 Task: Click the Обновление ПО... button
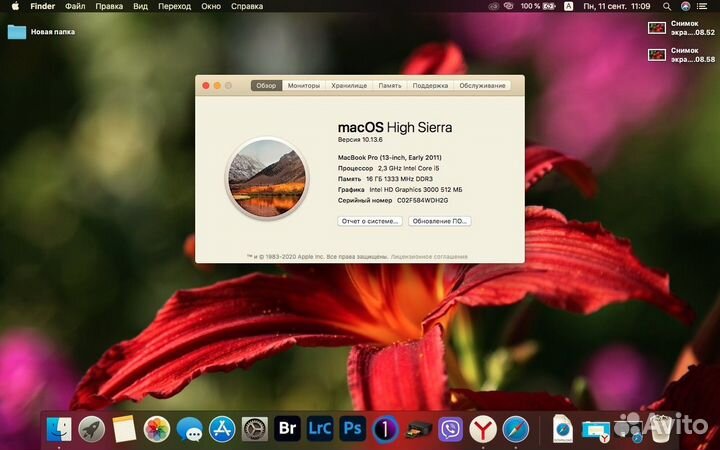click(439, 221)
